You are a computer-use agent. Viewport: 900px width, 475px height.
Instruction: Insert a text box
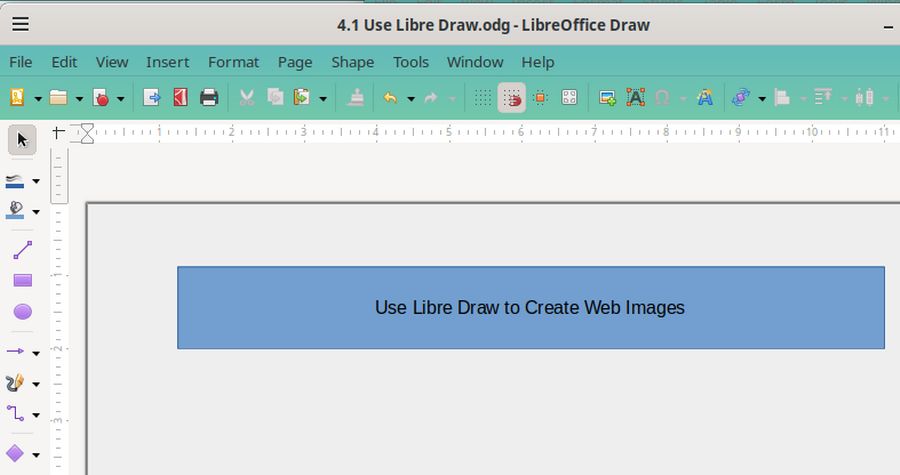pos(635,97)
